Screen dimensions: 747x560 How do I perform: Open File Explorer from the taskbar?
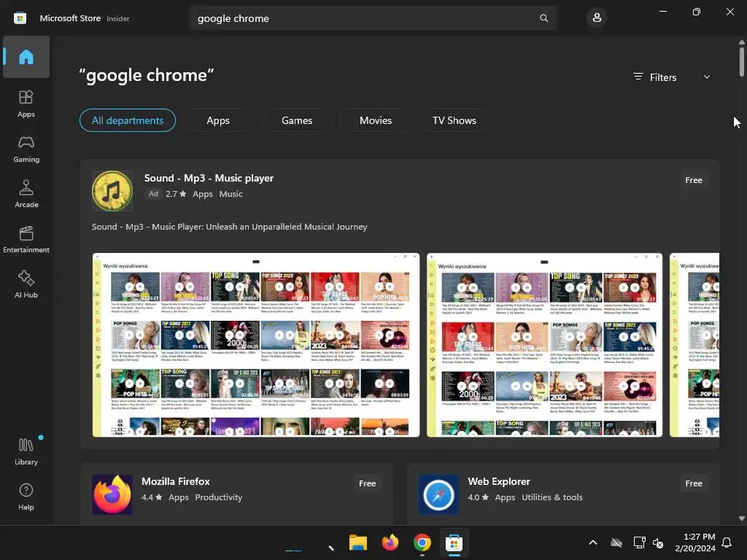coord(357,542)
